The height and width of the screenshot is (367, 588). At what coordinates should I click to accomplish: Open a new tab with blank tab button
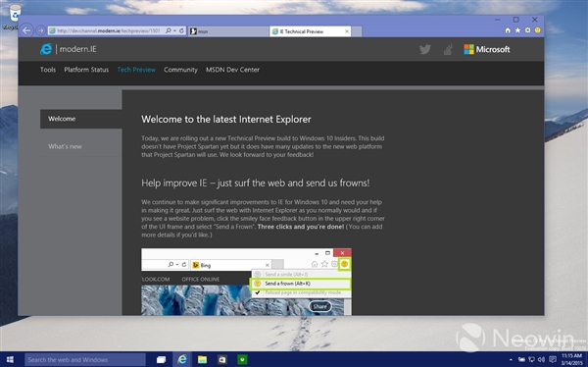(x=357, y=31)
